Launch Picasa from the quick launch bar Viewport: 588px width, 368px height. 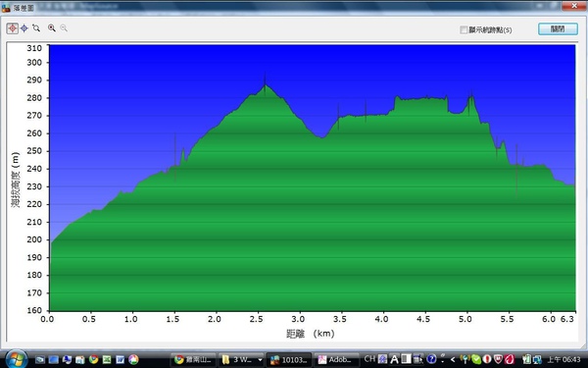[133, 360]
